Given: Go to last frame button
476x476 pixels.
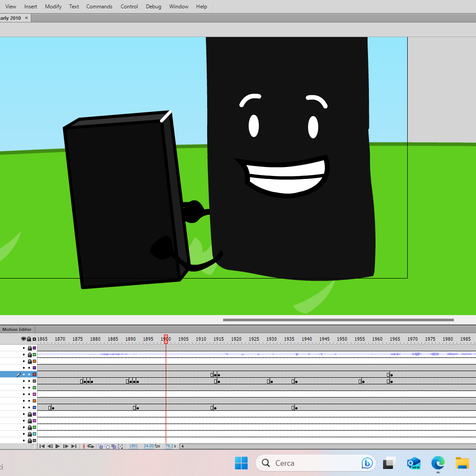Looking at the screenshot, I should coord(74,446).
